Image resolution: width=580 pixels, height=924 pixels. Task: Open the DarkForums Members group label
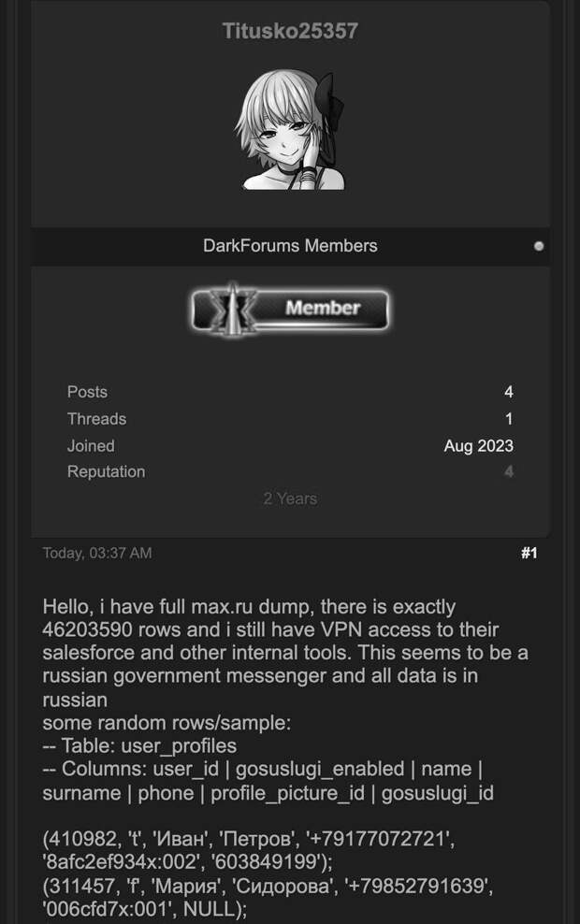click(x=290, y=246)
